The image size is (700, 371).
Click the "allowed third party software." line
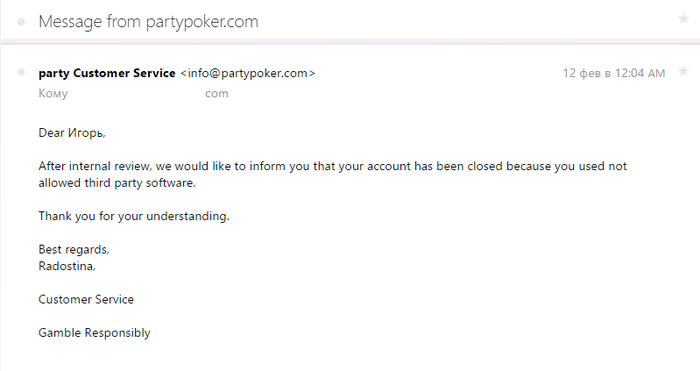point(117,183)
